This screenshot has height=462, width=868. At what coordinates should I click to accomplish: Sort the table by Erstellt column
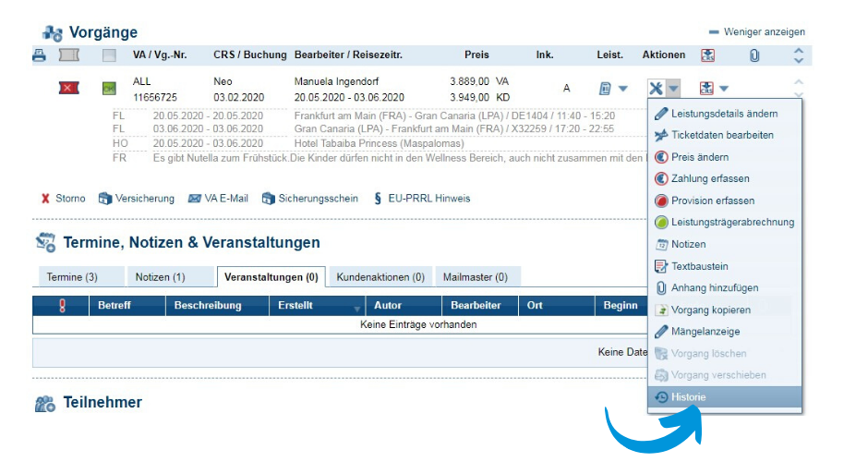coord(297,305)
